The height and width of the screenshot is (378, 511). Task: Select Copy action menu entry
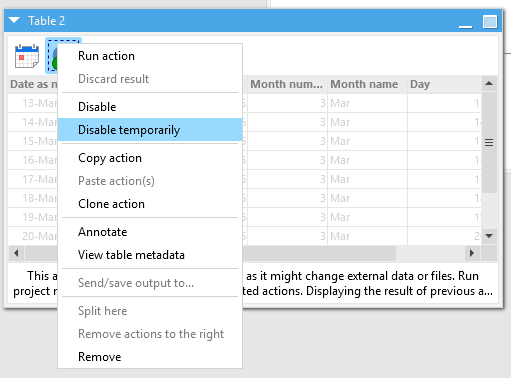(x=150, y=158)
